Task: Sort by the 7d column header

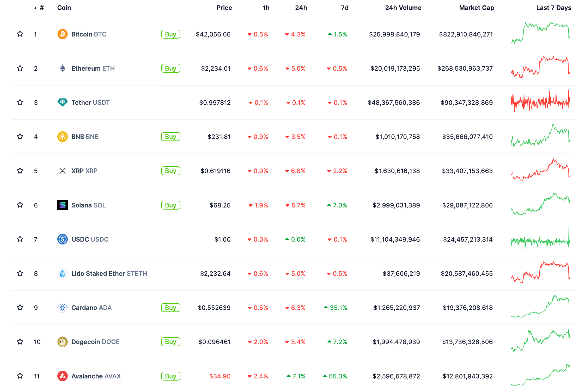Action: point(344,8)
